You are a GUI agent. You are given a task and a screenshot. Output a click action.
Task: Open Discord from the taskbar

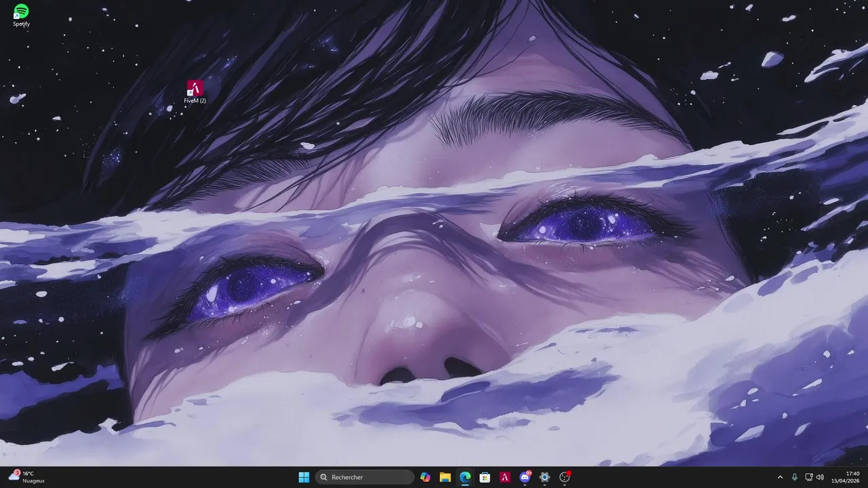[525, 477]
